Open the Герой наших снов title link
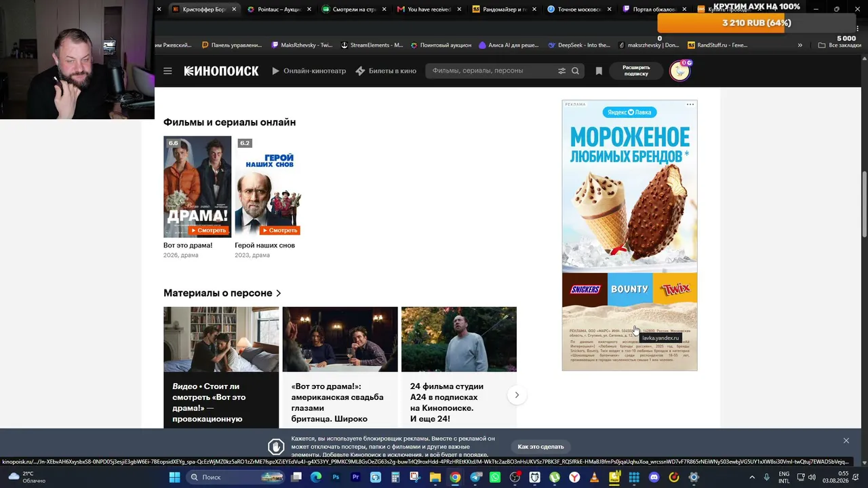The height and width of the screenshot is (488, 868). tap(264, 245)
